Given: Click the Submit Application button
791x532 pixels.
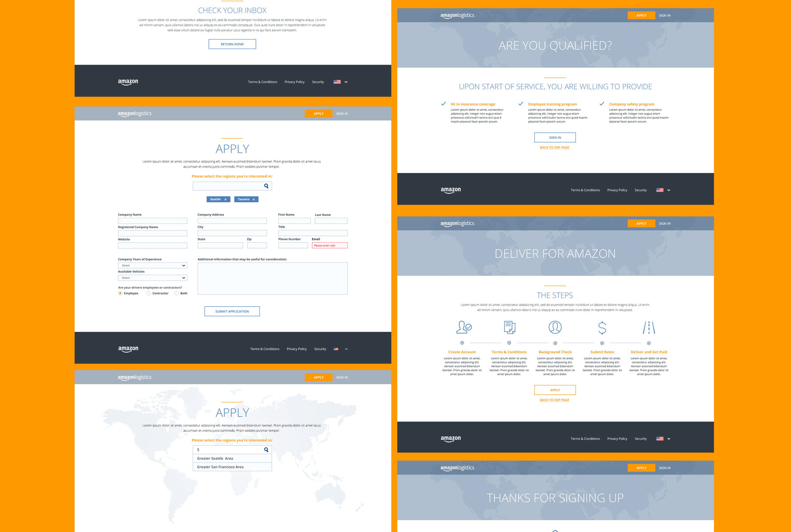Looking at the screenshot, I should [232, 311].
